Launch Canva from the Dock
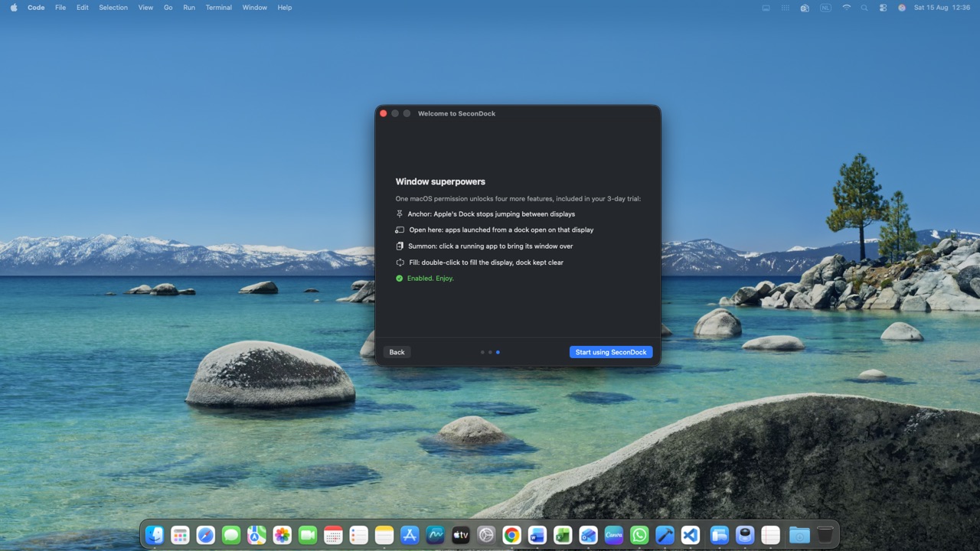The image size is (980, 551). [x=614, y=535]
